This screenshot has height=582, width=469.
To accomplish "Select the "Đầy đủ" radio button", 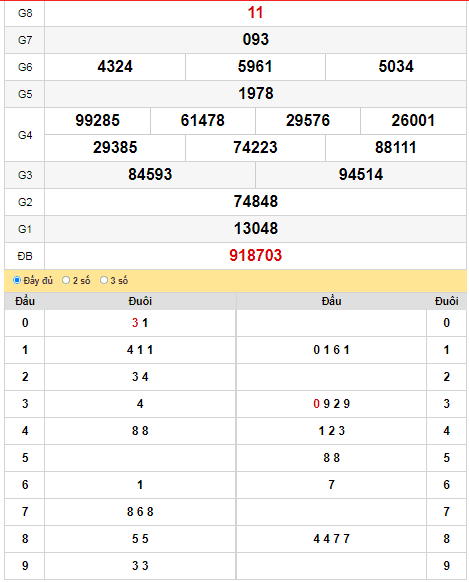I will tap(17, 280).
